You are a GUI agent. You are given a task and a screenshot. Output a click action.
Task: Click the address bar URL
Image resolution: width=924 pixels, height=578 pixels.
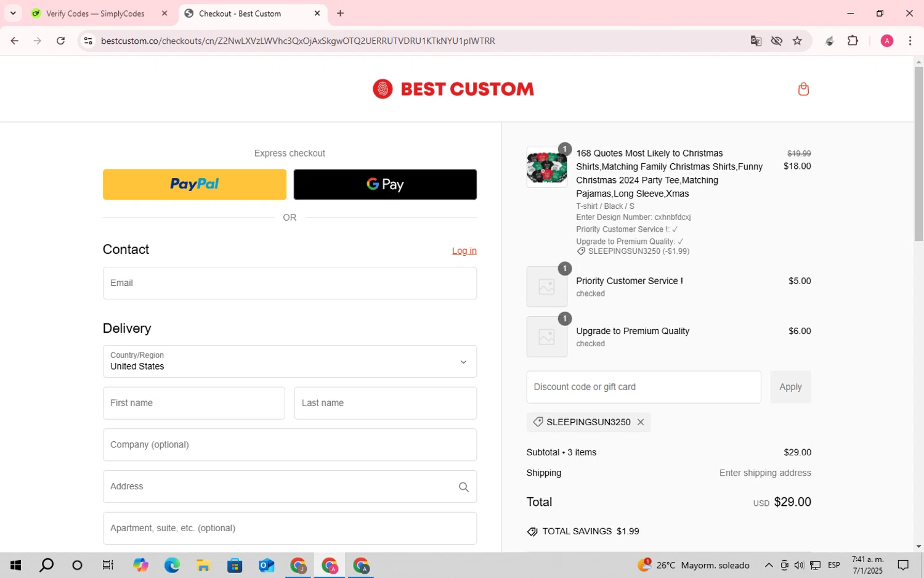298,41
